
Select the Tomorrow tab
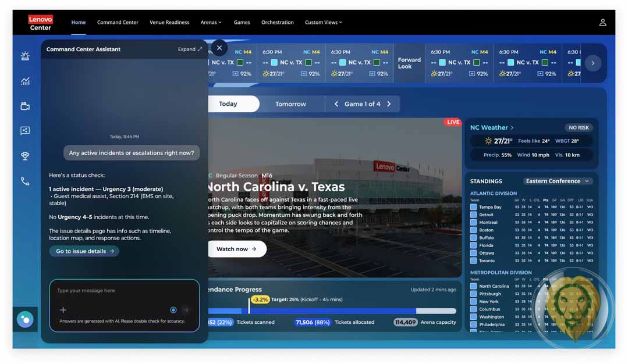[290, 104]
